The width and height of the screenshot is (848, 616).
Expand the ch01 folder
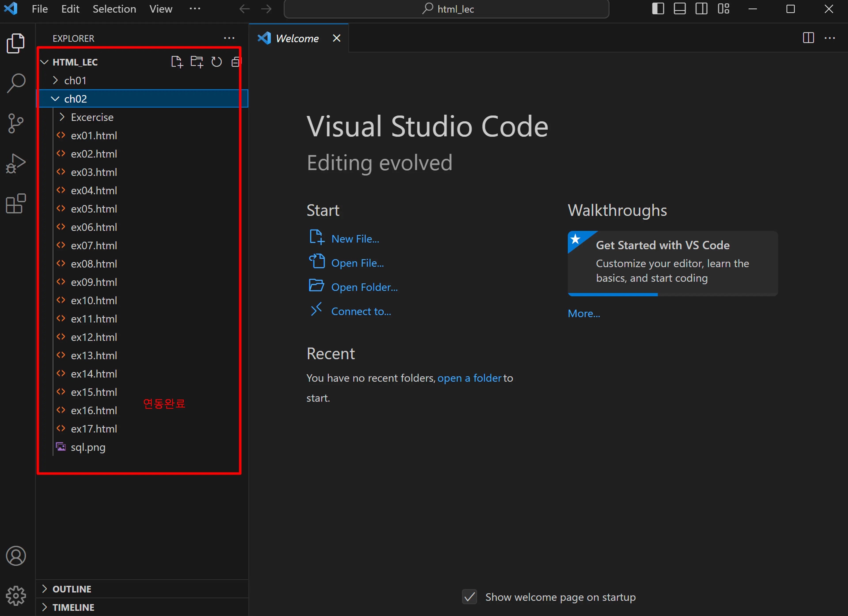[142, 80]
